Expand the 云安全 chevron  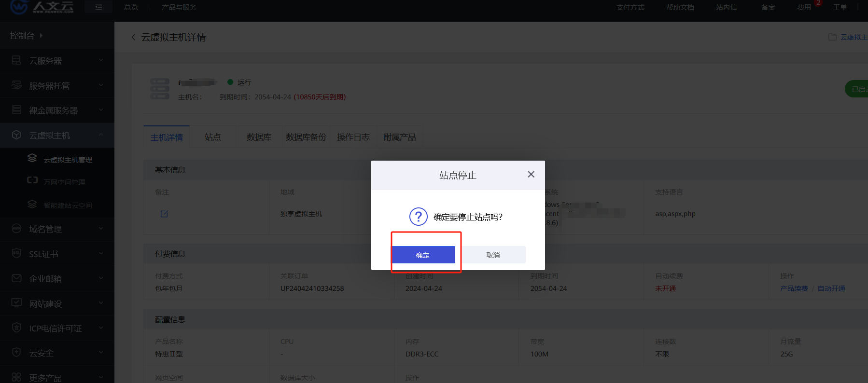tap(101, 353)
